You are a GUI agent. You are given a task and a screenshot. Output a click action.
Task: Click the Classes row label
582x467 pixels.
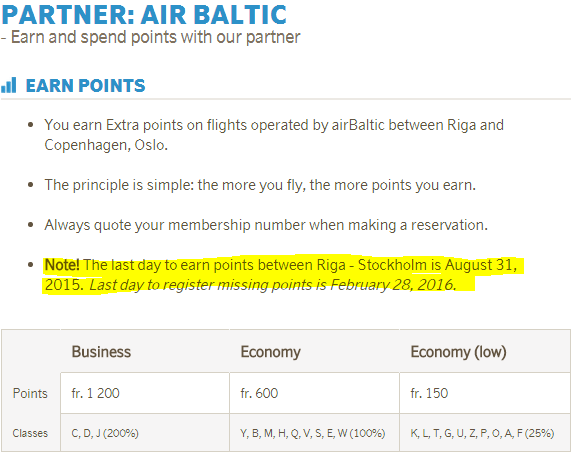pos(30,433)
